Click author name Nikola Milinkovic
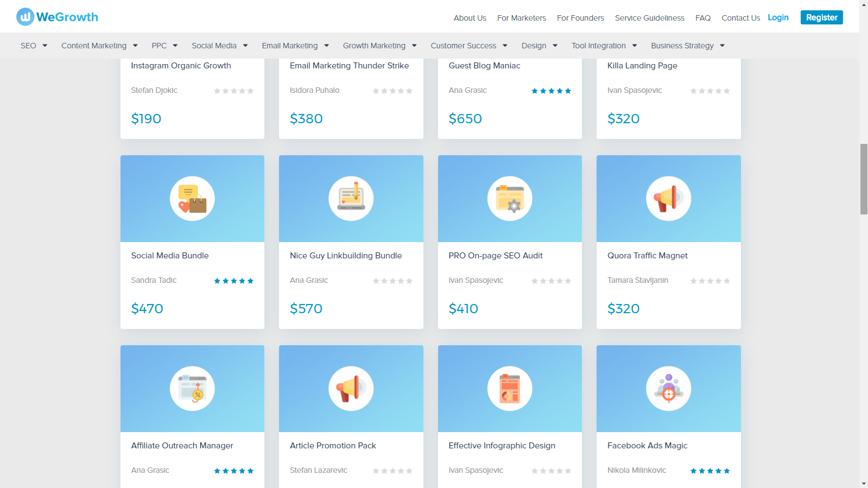 [637, 471]
